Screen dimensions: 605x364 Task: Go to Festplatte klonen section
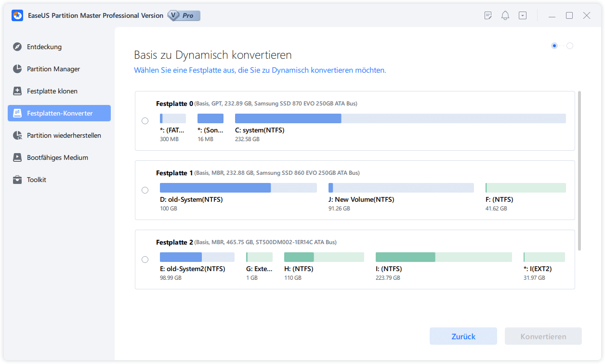(59, 91)
